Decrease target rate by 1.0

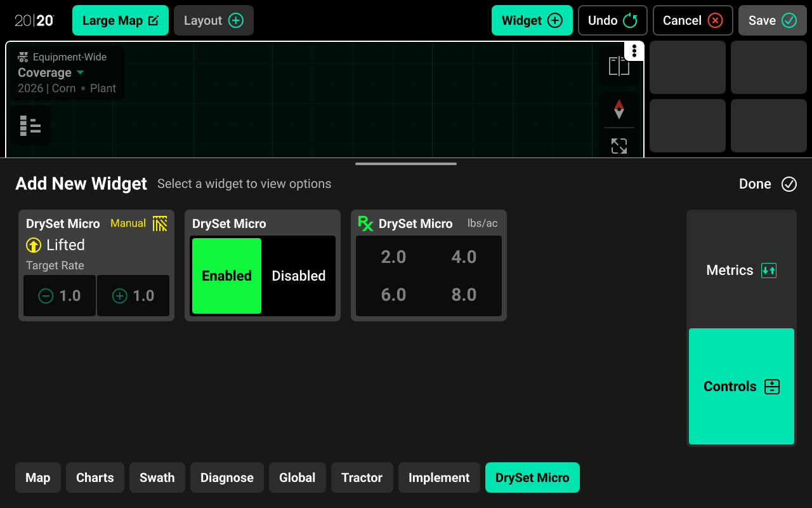(60, 296)
